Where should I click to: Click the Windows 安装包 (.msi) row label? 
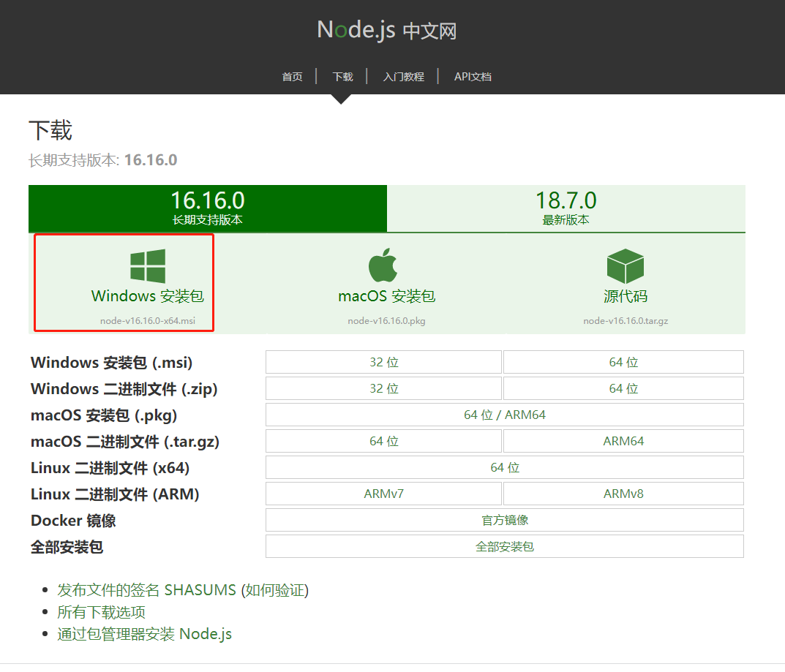112,362
